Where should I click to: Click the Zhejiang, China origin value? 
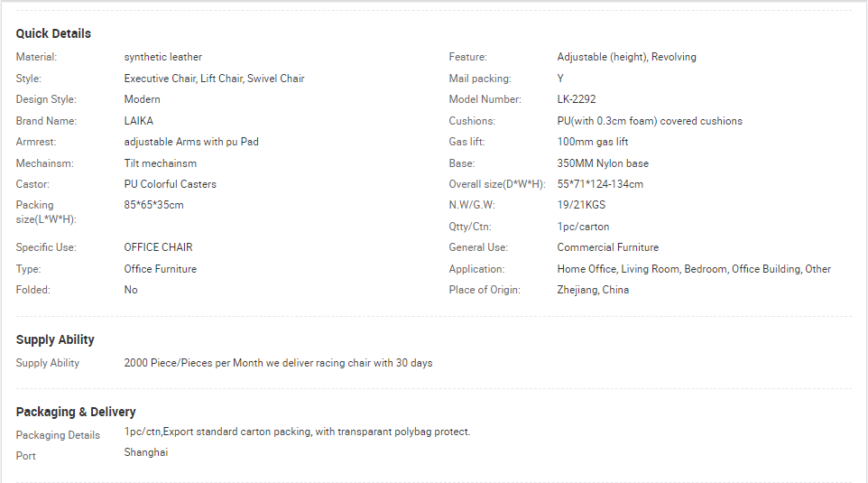click(593, 290)
